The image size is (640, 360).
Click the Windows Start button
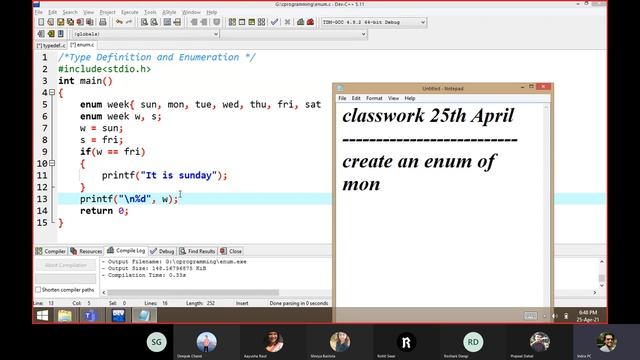(x=42, y=316)
